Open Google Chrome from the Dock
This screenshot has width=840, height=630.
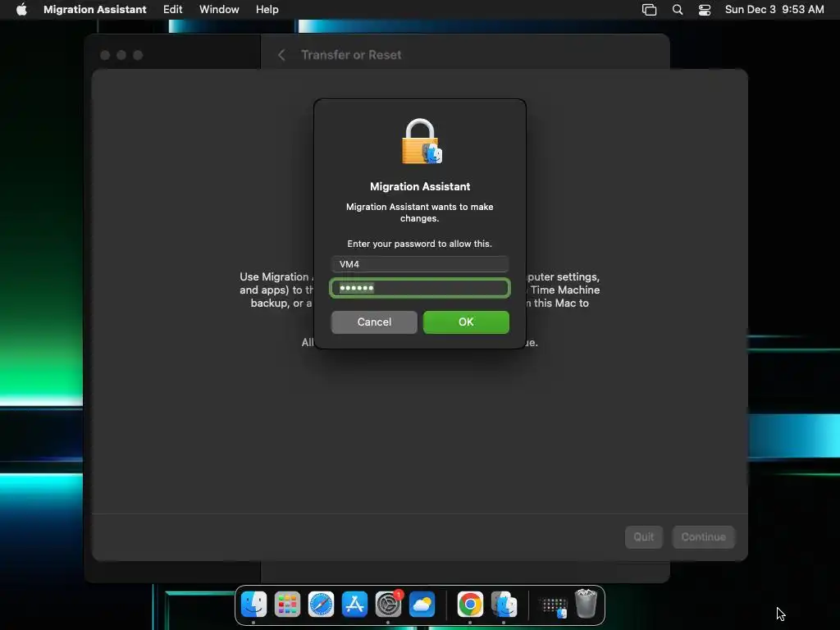coord(470,605)
